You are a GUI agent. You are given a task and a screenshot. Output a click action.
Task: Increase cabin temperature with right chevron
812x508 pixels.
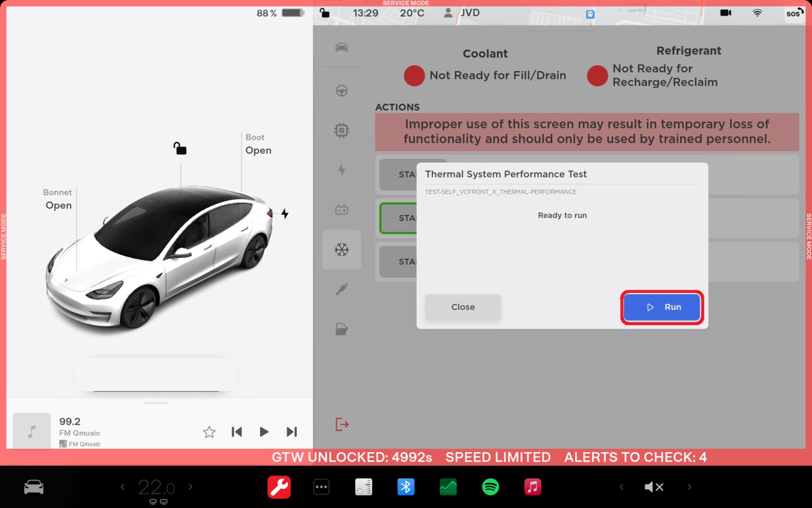click(191, 487)
